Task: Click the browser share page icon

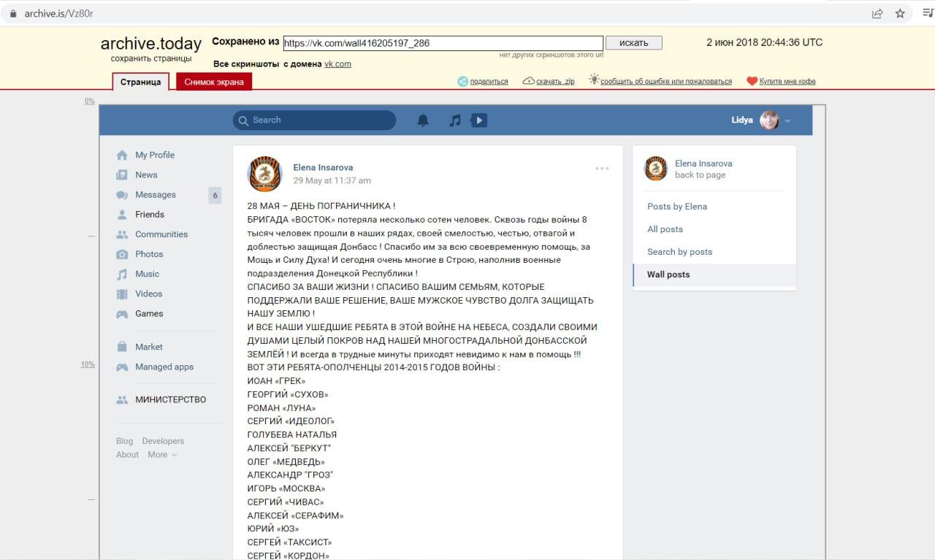Action: click(877, 13)
